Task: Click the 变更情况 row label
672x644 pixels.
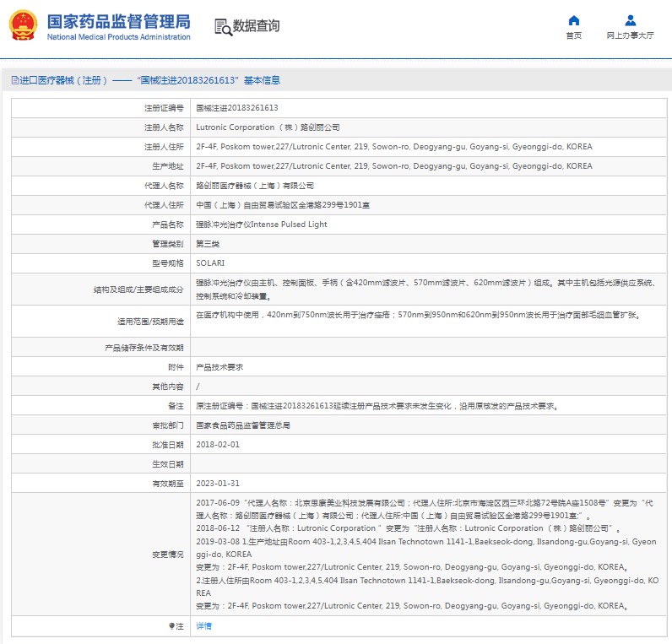Action: 167,555
